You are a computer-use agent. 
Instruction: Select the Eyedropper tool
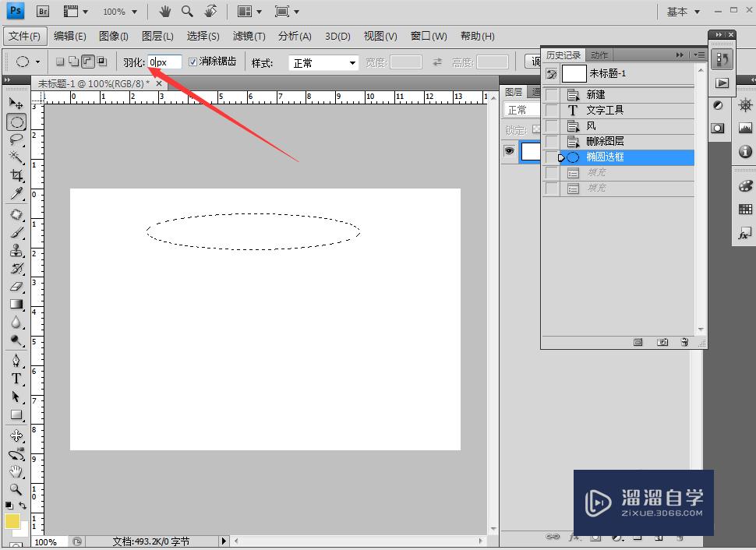point(16,193)
